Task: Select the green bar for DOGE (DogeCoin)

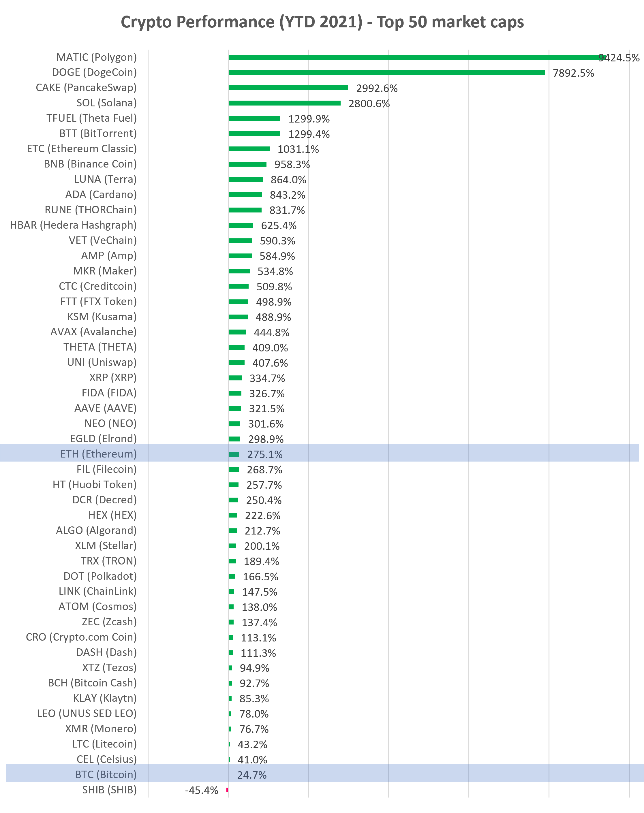Action: (x=386, y=72)
